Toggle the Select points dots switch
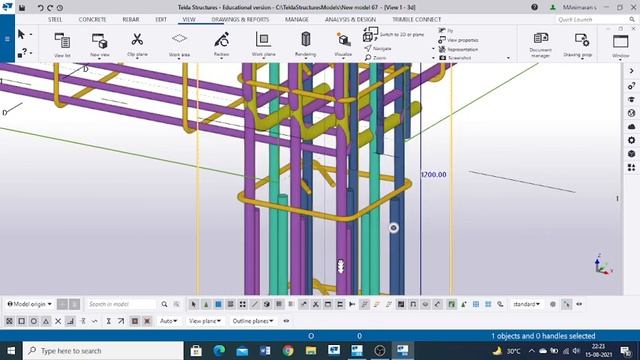 (242, 304)
